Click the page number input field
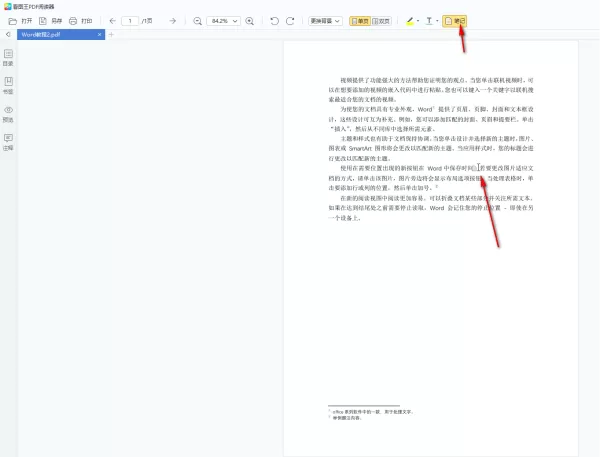 [x=130, y=21]
